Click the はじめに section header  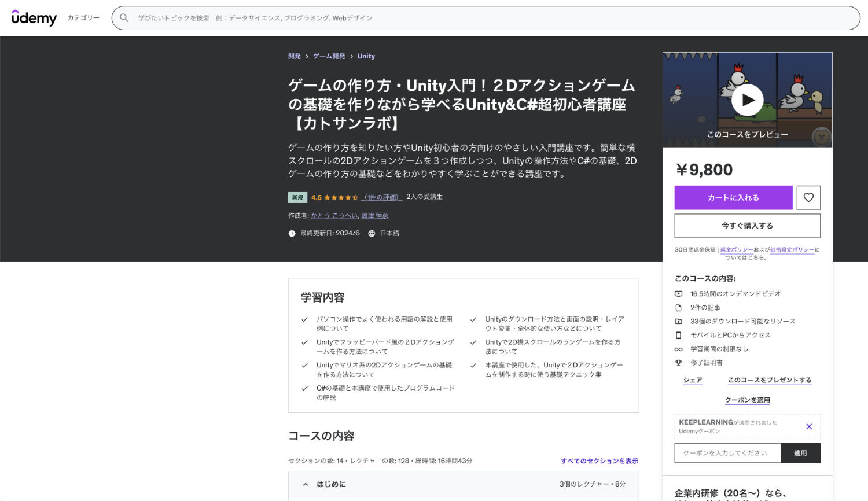(463, 484)
